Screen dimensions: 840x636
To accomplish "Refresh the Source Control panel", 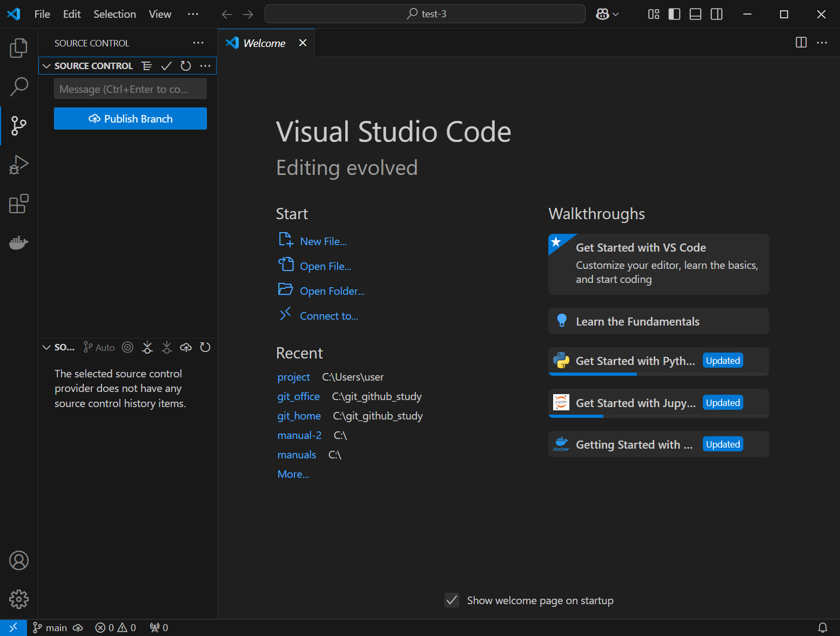I will [x=186, y=66].
